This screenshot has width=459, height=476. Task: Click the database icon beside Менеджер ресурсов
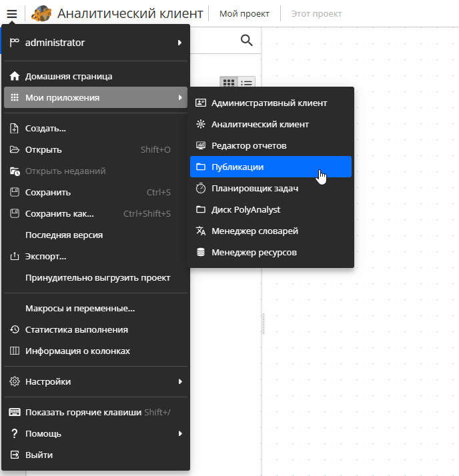point(201,252)
